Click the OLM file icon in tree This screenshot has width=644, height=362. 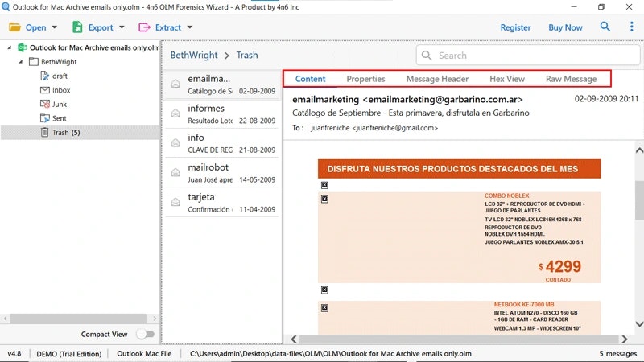[23, 47]
